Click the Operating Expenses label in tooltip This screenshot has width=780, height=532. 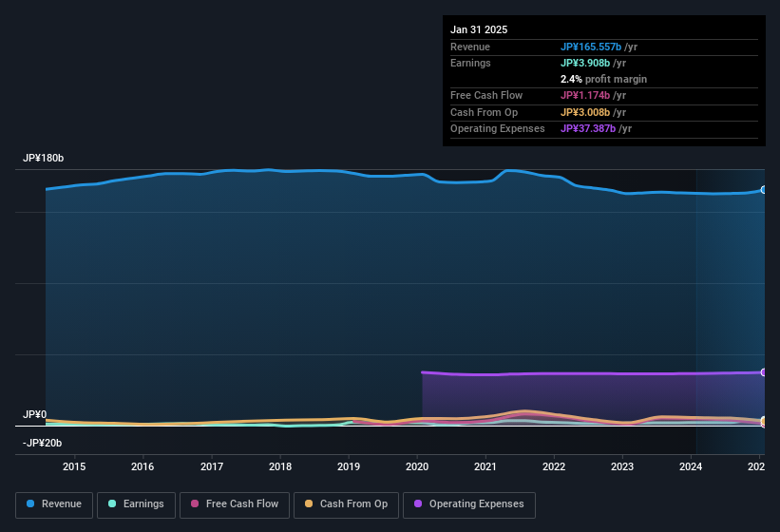pos(498,129)
